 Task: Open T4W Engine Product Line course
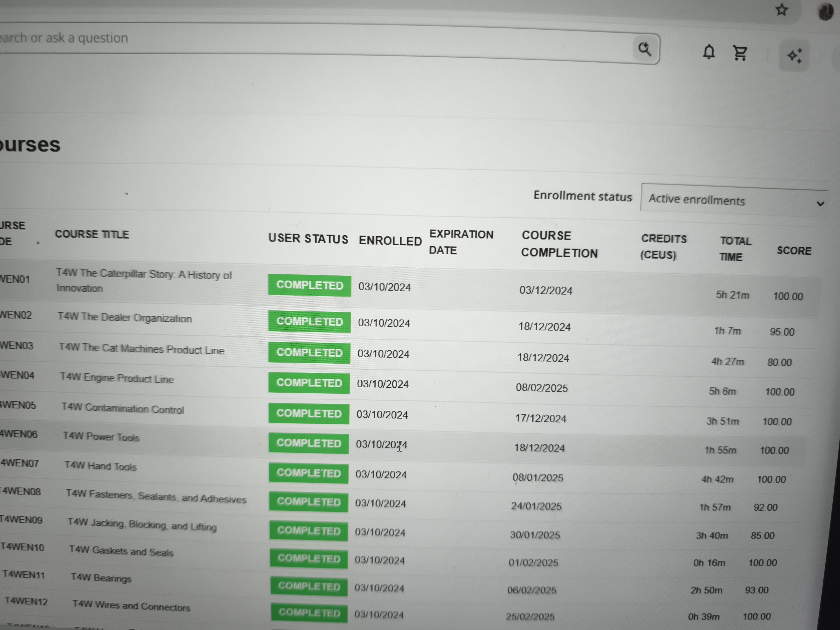(x=117, y=378)
